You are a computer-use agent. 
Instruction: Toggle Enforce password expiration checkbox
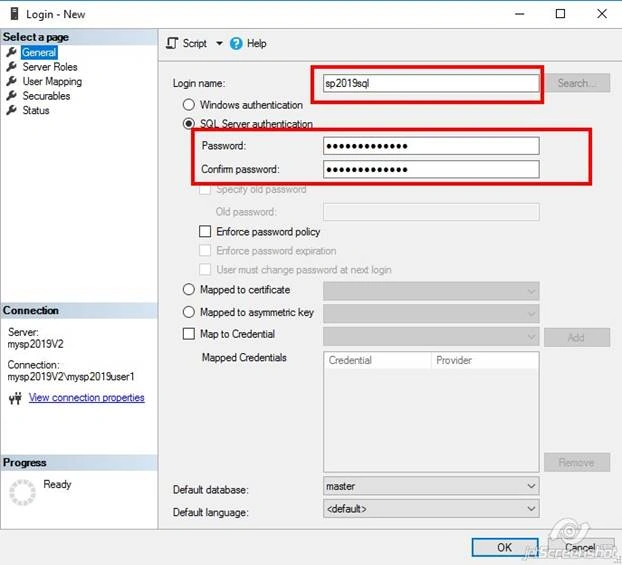[205, 250]
